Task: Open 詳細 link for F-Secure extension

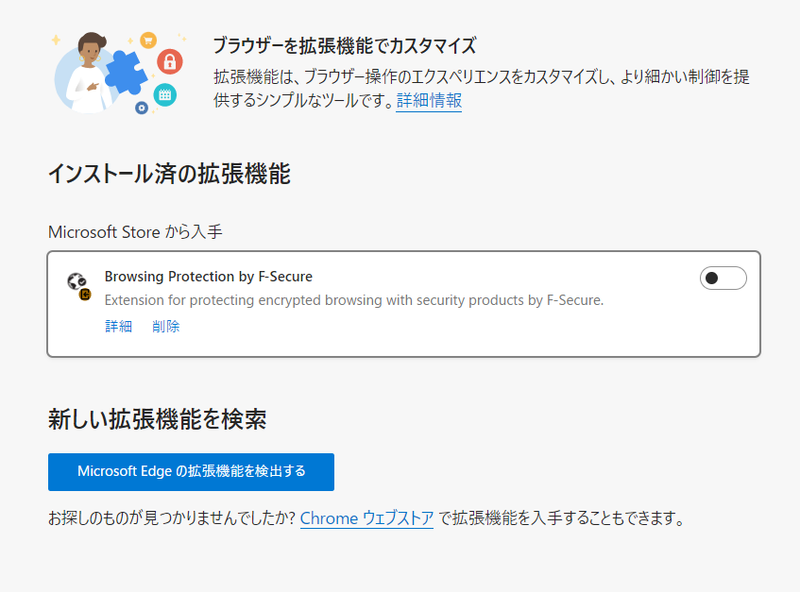Action: click(118, 326)
